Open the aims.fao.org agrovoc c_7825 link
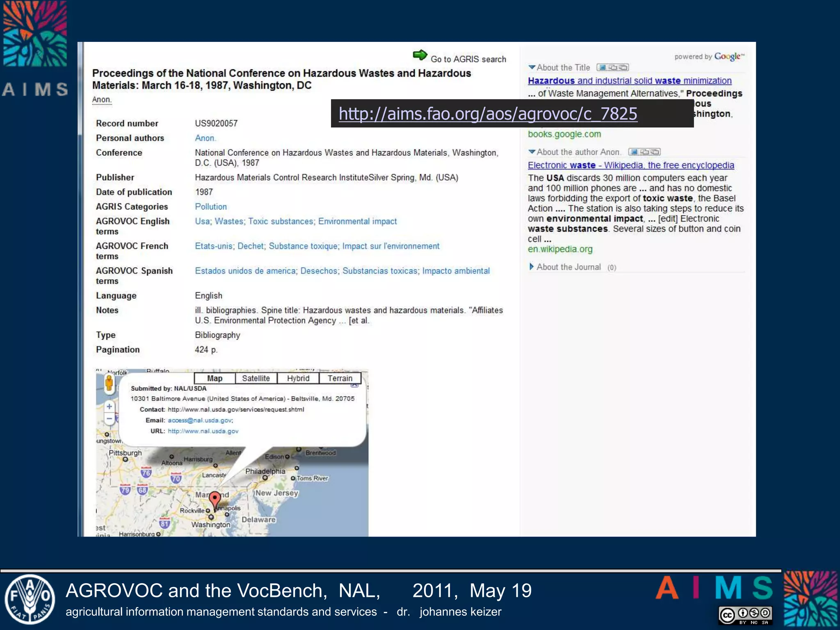 tap(488, 114)
